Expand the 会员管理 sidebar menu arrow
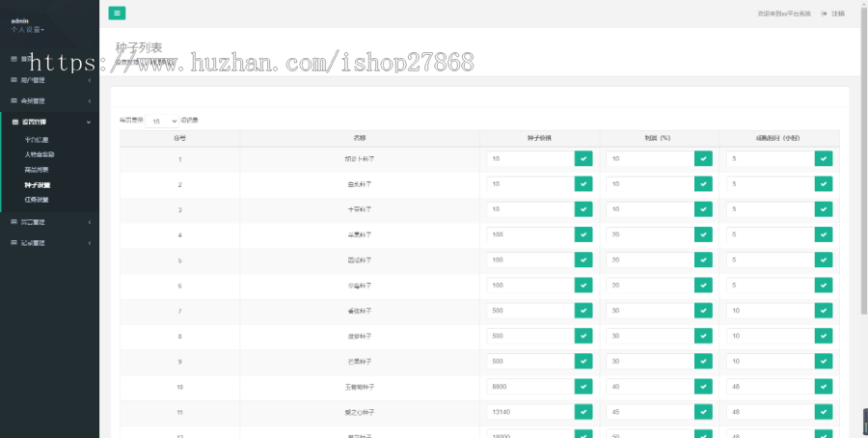Viewport: 868px width, 438px height. 90,101
